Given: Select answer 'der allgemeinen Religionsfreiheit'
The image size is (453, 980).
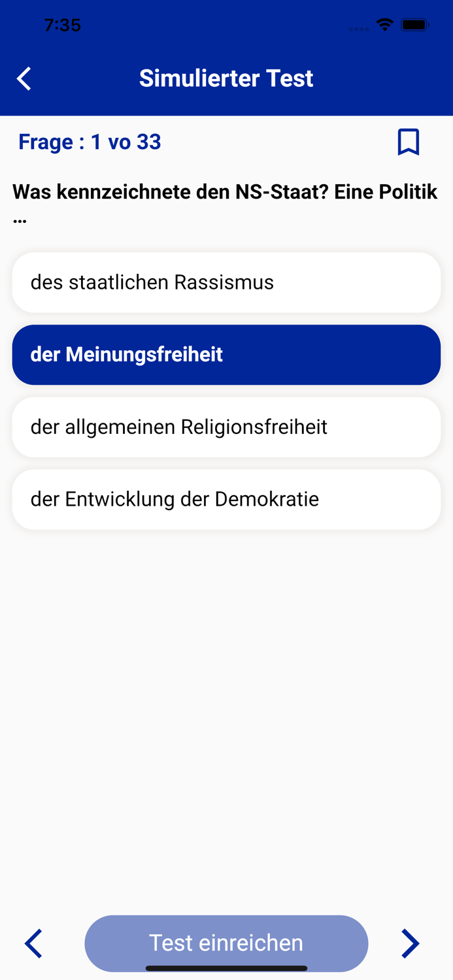Looking at the screenshot, I should (x=226, y=427).
